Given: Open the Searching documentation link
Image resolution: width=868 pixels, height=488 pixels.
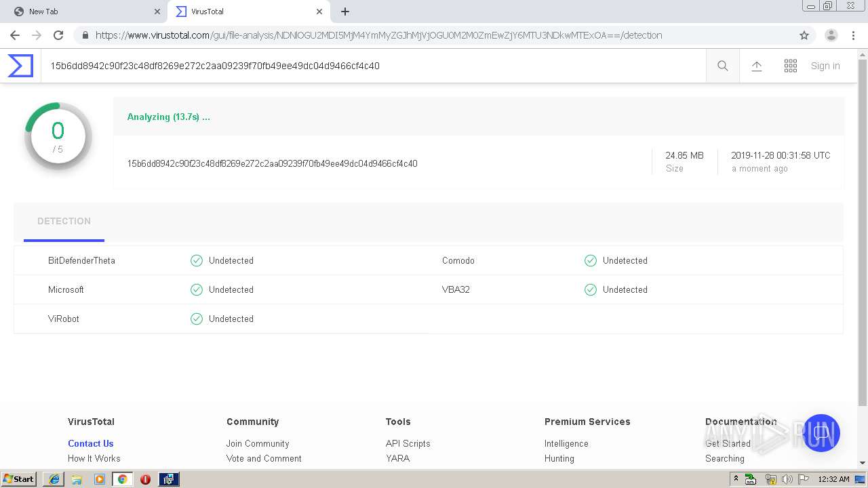Looking at the screenshot, I should [725, 458].
